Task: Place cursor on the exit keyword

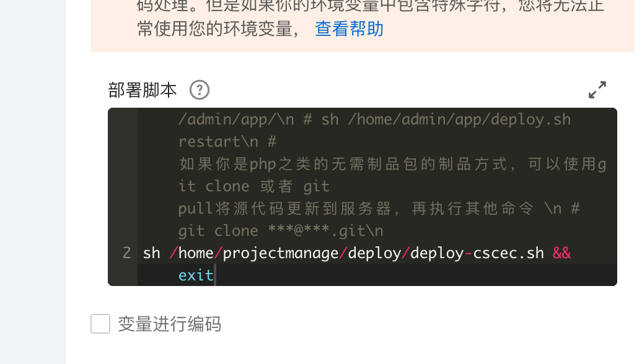Action: (x=196, y=275)
